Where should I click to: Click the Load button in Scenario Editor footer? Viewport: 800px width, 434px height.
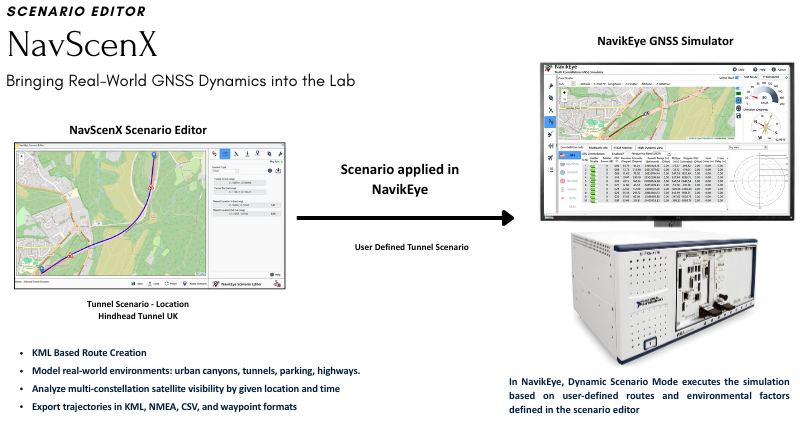153,284
